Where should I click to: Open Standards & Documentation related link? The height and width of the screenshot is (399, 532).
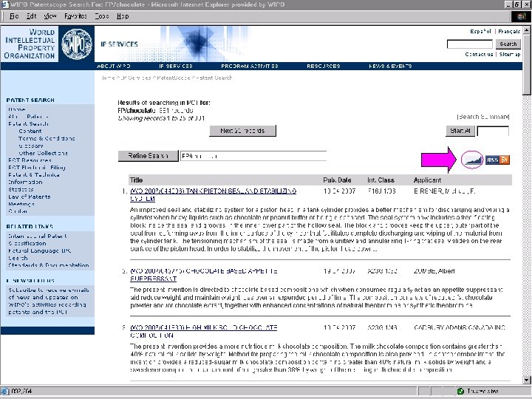pos(49,265)
